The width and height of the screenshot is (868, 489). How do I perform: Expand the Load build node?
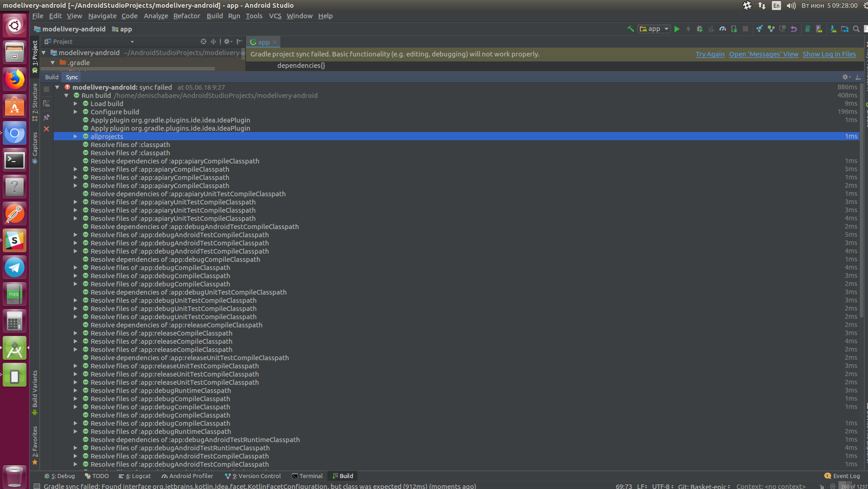pyautogui.click(x=76, y=104)
